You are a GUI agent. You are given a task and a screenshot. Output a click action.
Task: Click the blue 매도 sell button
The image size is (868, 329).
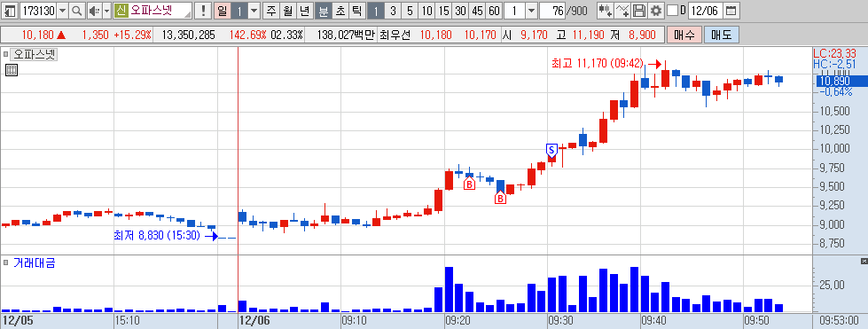click(x=722, y=35)
